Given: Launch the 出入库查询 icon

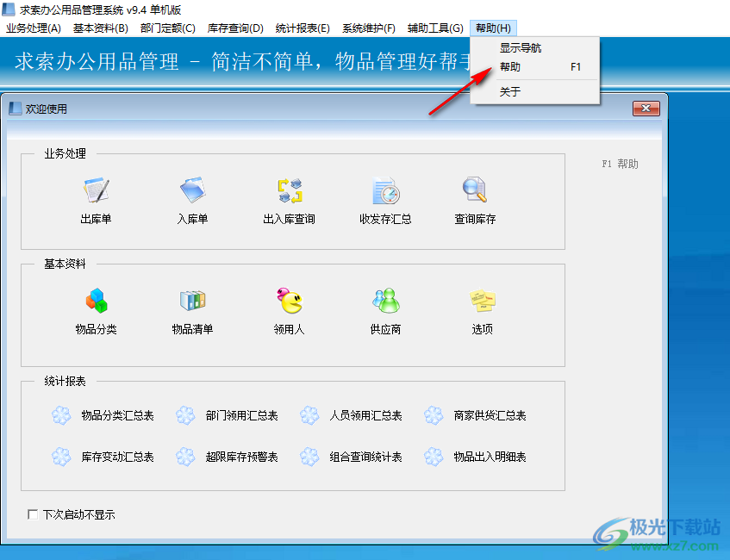Looking at the screenshot, I should [290, 190].
